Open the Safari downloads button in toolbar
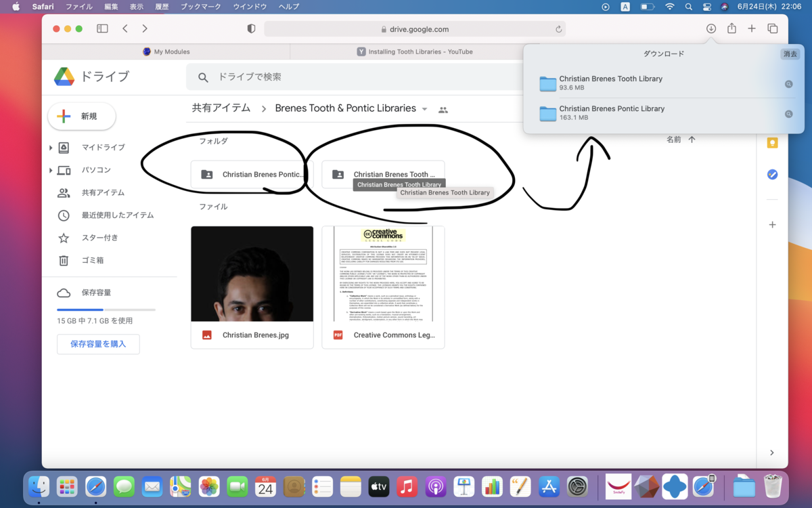 coord(711,28)
